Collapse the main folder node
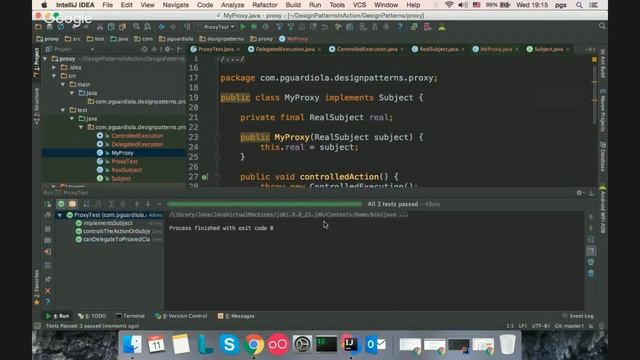 (63, 84)
